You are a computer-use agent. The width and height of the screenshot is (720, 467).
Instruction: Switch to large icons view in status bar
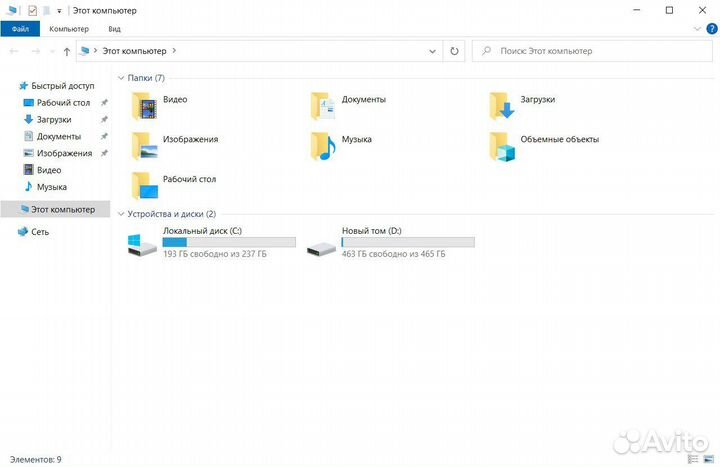pyautogui.click(x=709, y=459)
